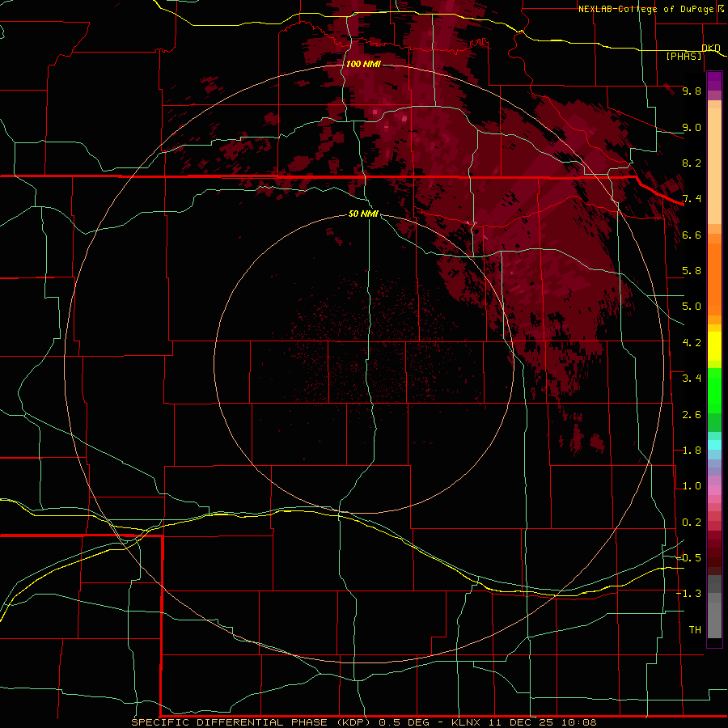Image resolution: width=728 pixels, height=728 pixels.
Task: Click the 7.4 scale value label
Action: coord(692,199)
